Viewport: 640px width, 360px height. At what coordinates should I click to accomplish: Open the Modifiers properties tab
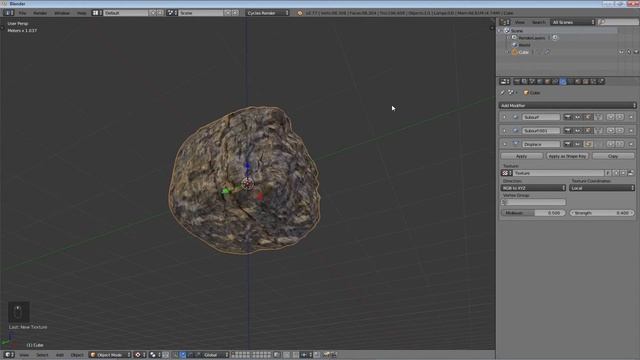(x=563, y=82)
